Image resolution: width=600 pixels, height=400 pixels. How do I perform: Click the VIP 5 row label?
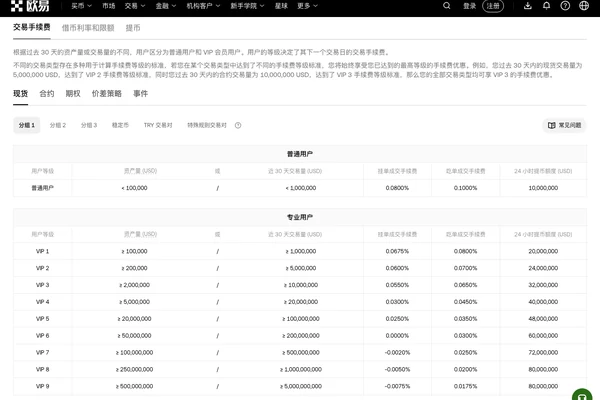pos(42,319)
